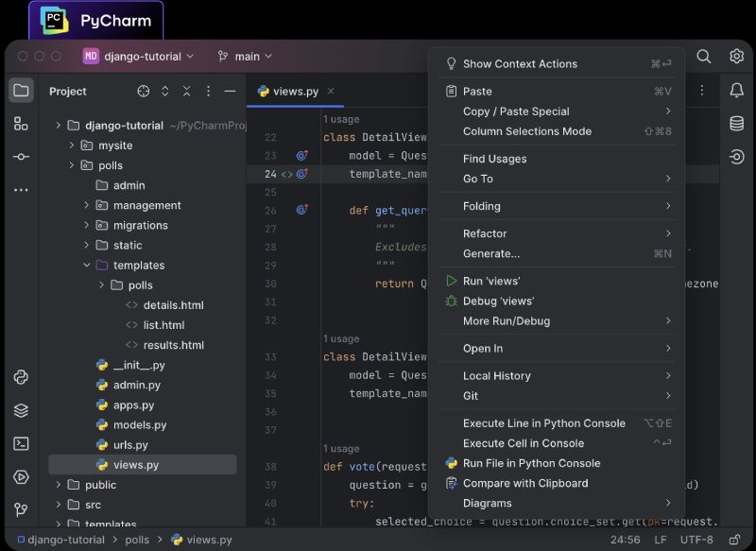This screenshot has width=756, height=551.
Task: Click the Search Everywhere magnifier
Action: [704, 56]
